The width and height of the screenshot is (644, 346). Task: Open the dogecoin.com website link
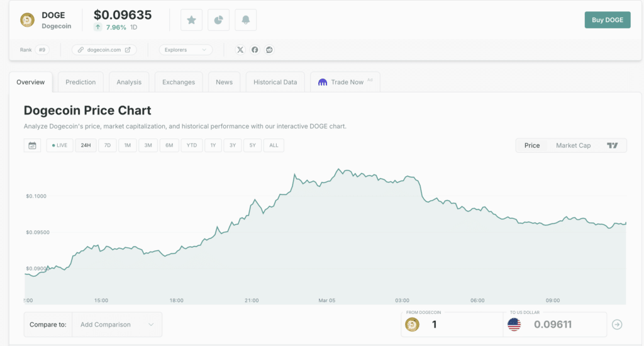[104, 50]
